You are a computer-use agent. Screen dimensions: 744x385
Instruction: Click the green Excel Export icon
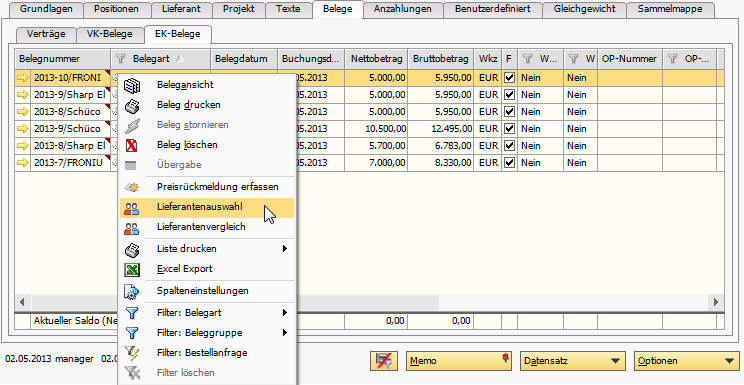(x=131, y=270)
